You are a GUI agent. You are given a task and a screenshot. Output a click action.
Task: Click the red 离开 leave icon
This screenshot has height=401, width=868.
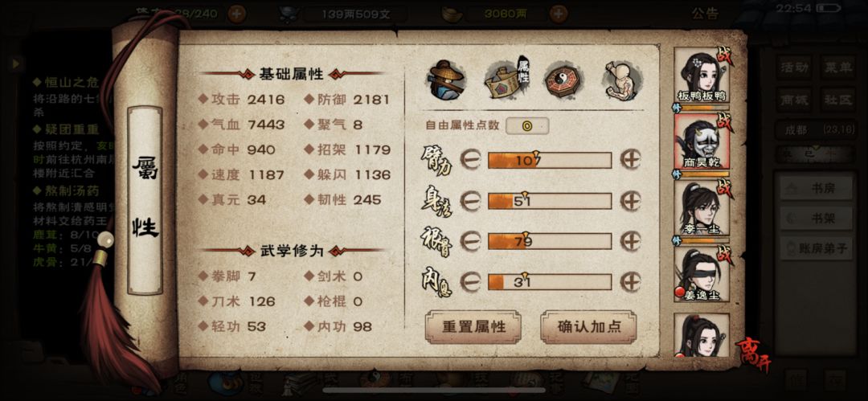(x=753, y=354)
